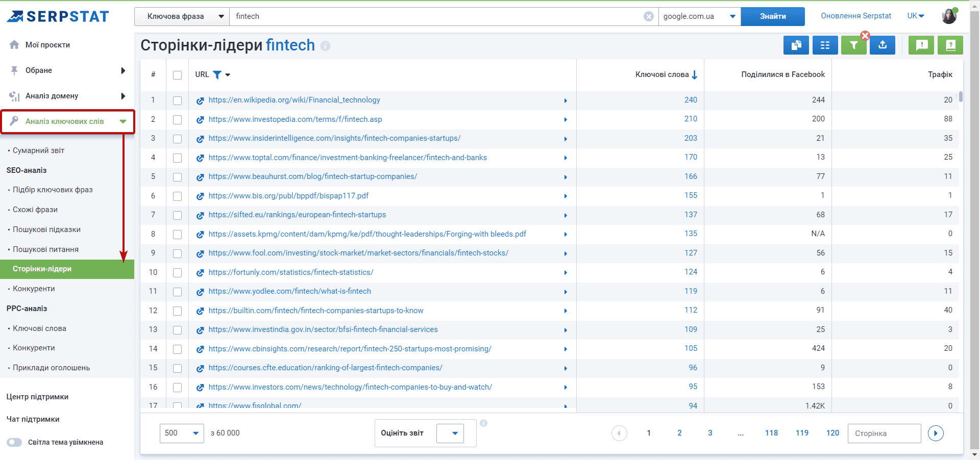980x460 pixels.
Task: Open Оновлення Serpstat link
Action: click(856, 16)
